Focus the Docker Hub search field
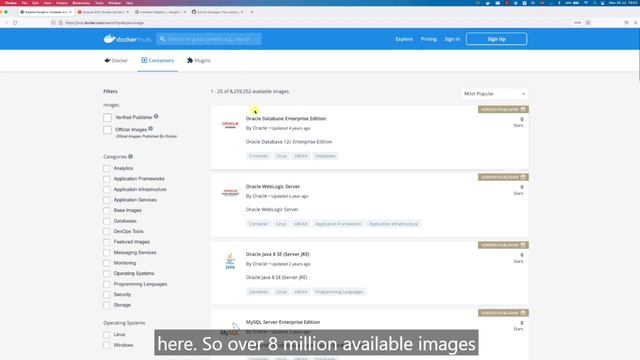The image size is (640, 360). pos(209,39)
